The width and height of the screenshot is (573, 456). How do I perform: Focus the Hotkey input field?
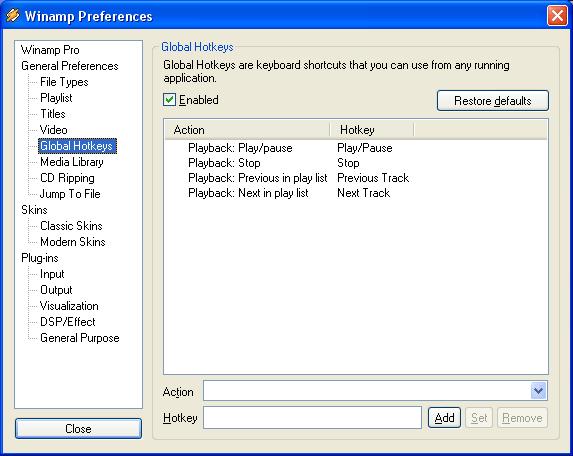coord(312,418)
